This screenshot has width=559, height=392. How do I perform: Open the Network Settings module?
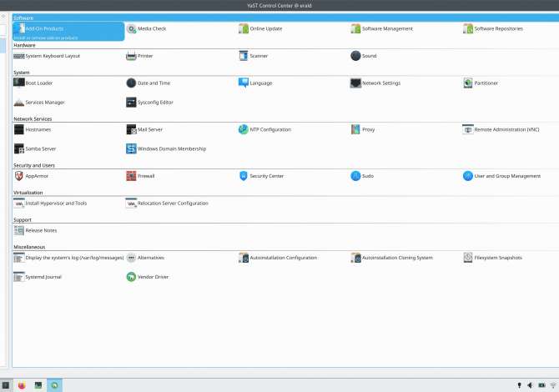click(375, 83)
